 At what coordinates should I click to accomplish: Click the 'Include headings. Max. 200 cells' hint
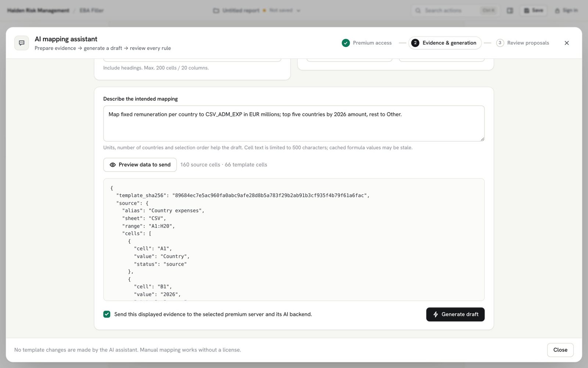[156, 68]
